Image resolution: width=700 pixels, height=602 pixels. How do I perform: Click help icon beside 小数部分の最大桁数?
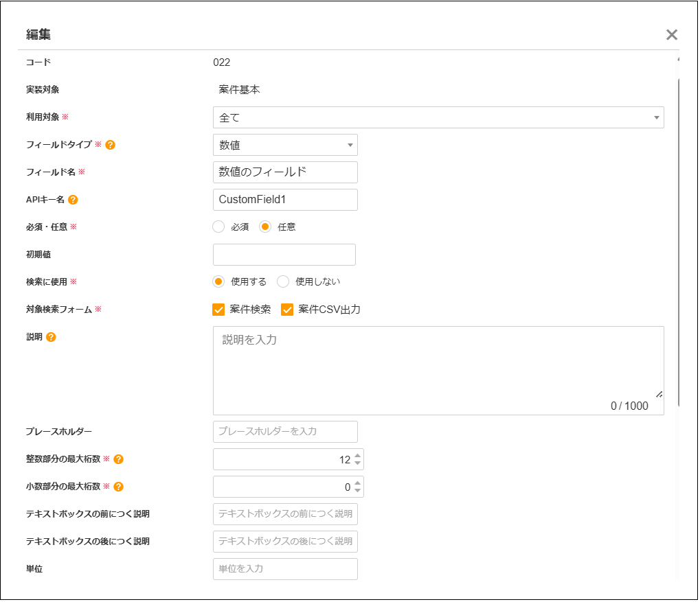(118, 487)
